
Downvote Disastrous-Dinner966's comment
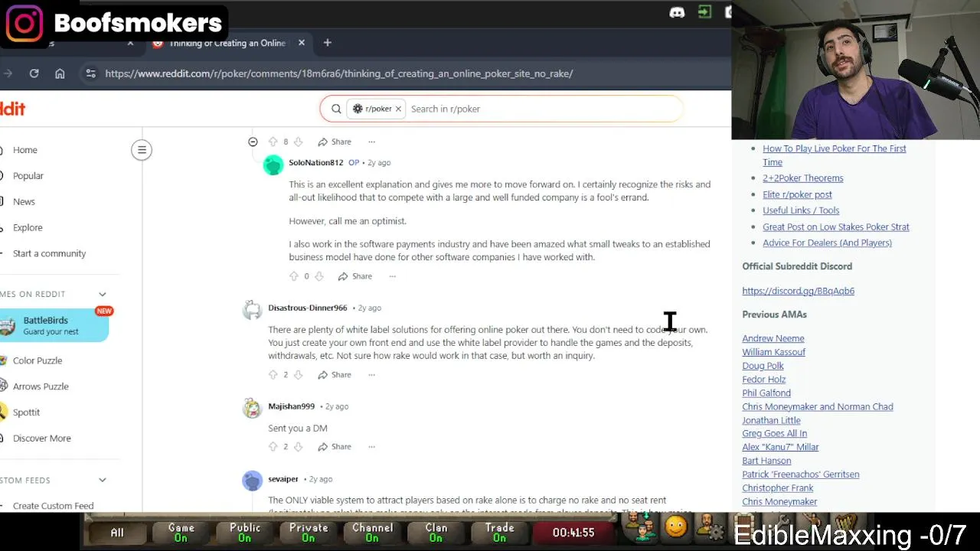click(x=298, y=375)
